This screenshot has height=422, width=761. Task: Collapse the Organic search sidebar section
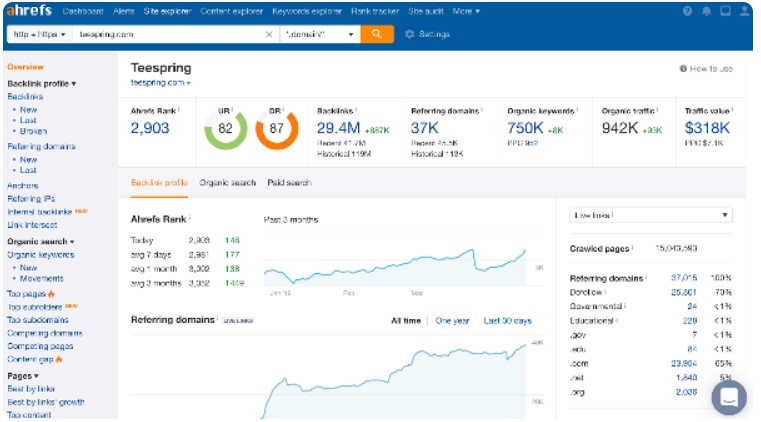pos(41,242)
